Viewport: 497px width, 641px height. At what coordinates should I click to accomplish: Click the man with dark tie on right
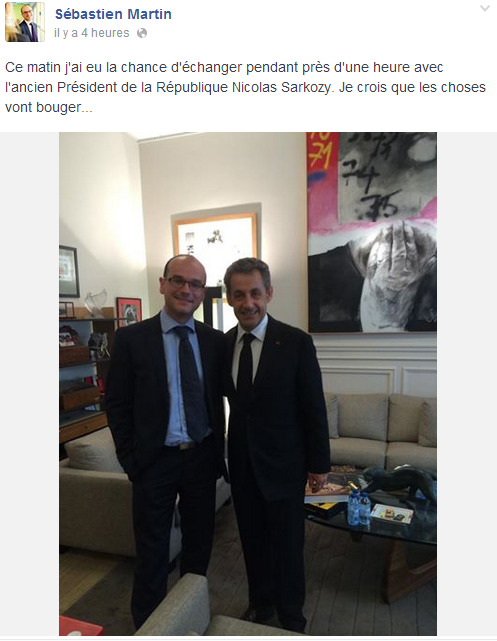pyautogui.click(x=274, y=442)
